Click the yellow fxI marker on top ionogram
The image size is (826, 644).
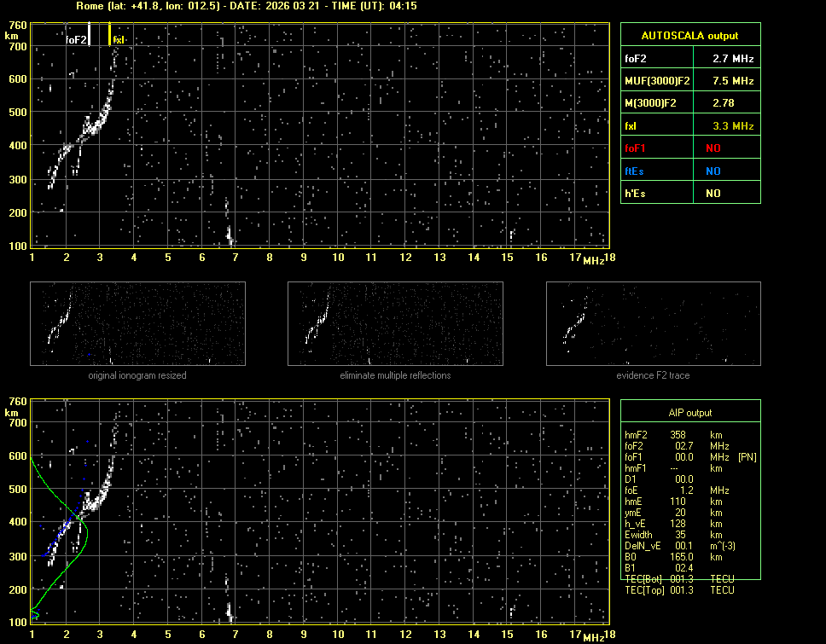(110, 34)
